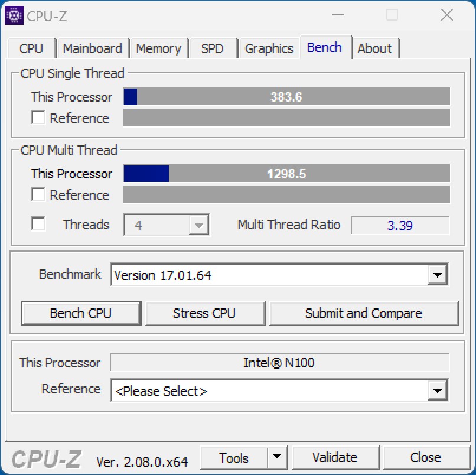This screenshot has width=476, height=475.
Task: Click the CPU-Z app icon in title bar
Action: [x=14, y=15]
